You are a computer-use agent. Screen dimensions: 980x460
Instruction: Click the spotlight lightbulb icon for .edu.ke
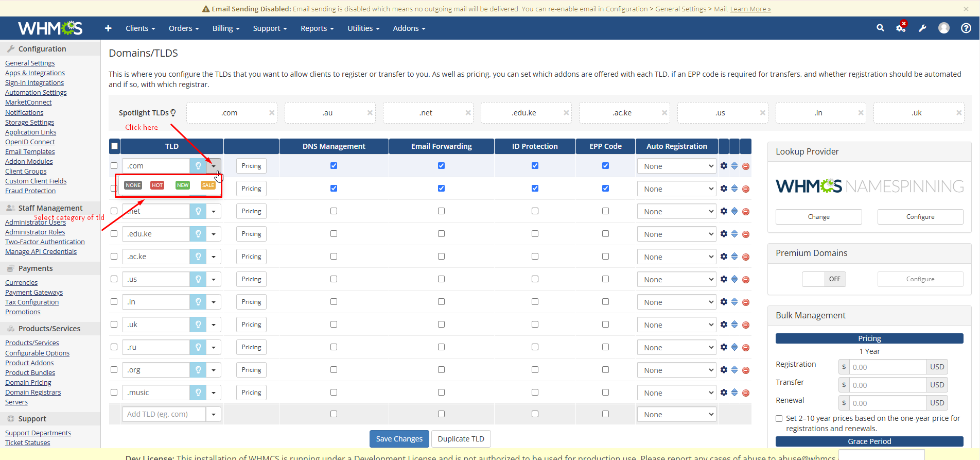point(198,234)
